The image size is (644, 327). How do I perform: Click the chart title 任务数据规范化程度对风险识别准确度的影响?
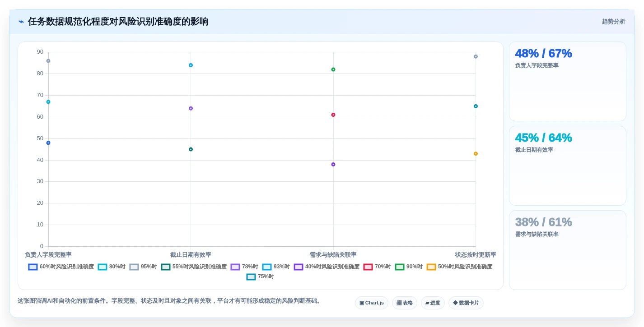pos(118,22)
